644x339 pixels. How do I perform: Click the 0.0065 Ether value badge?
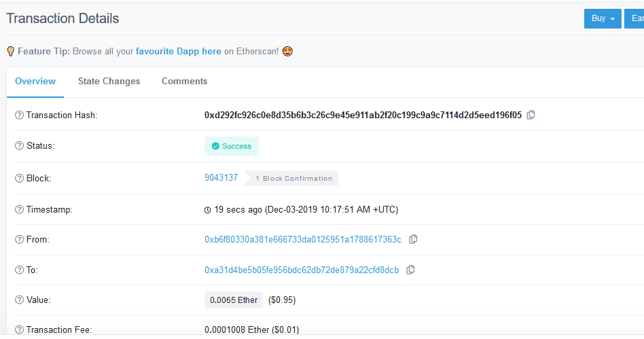[x=234, y=300]
